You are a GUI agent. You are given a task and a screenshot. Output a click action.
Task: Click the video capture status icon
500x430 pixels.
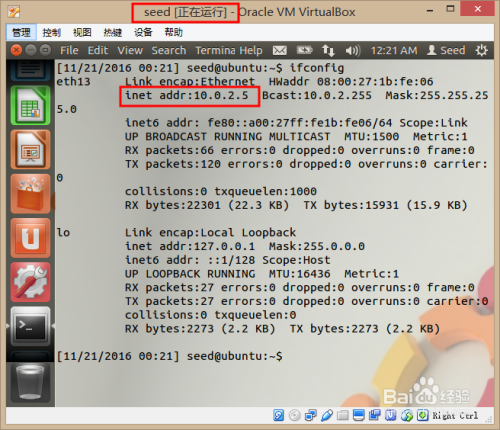[x=375, y=415]
